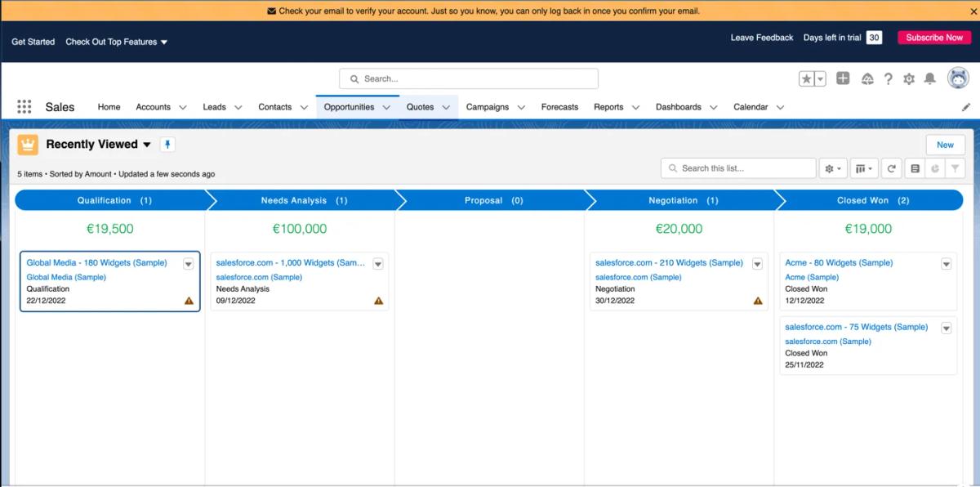
Task: Open the Notifications bell
Action: point(929,78)
